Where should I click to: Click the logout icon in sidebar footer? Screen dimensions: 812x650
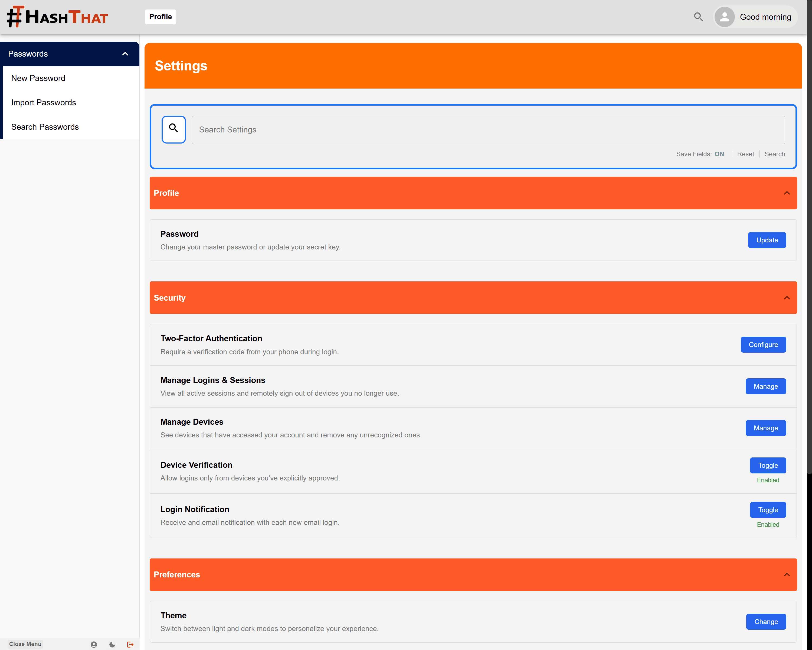click(130, 644)
